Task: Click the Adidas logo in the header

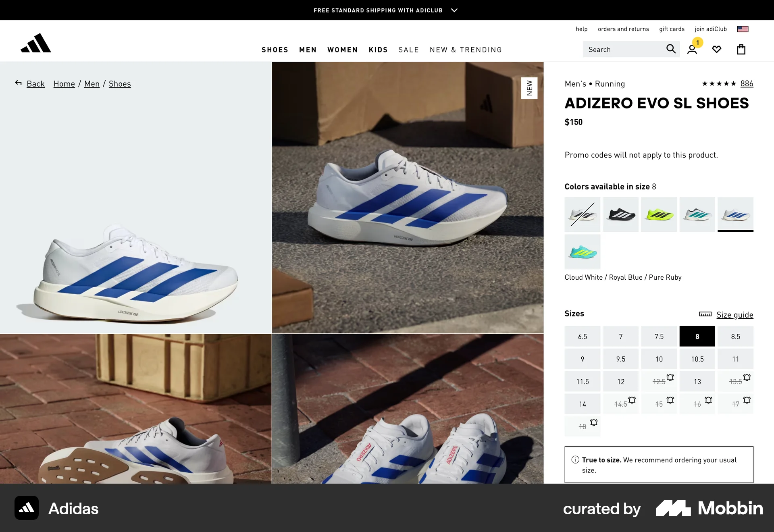Action: click(36, 43)
